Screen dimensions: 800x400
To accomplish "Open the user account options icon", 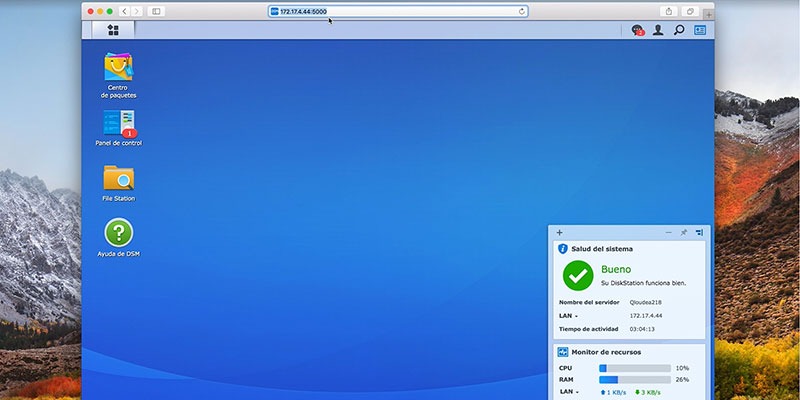I will point(658,30).
